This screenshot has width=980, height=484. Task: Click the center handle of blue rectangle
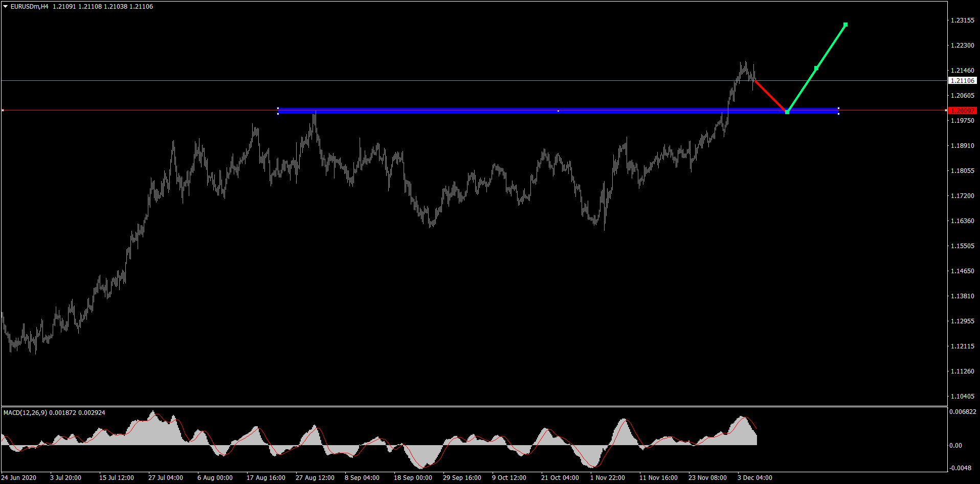pyautogui.click(x=558, y=111)
